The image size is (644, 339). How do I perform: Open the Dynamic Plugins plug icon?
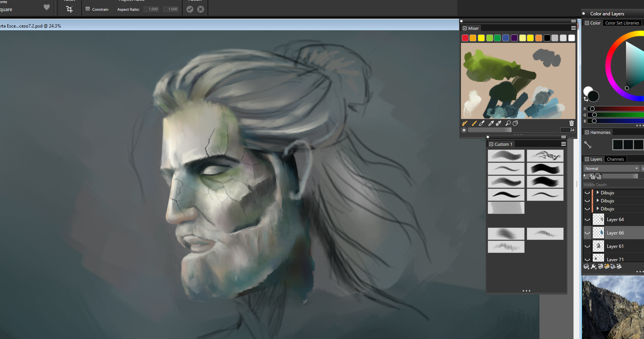coord(593,267)
